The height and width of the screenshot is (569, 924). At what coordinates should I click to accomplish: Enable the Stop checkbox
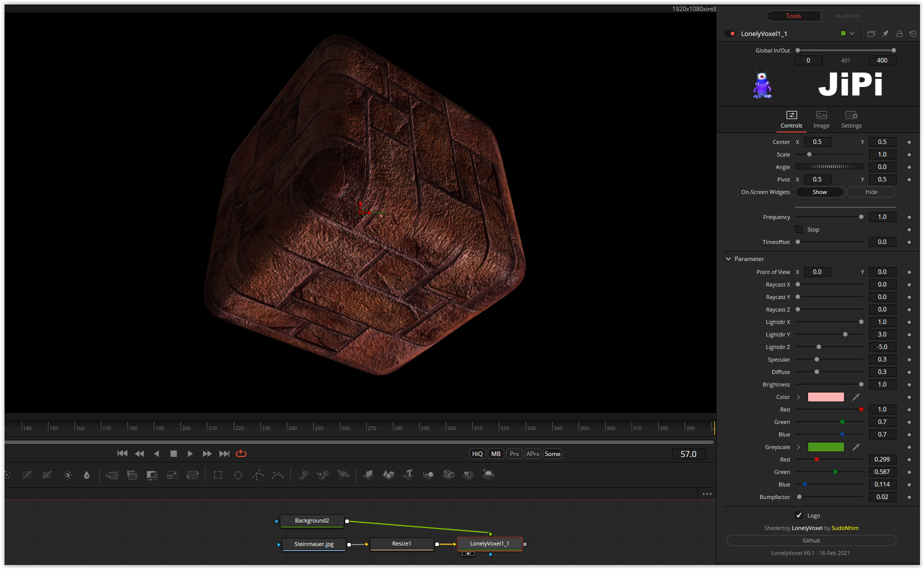(x=799, y=229)
